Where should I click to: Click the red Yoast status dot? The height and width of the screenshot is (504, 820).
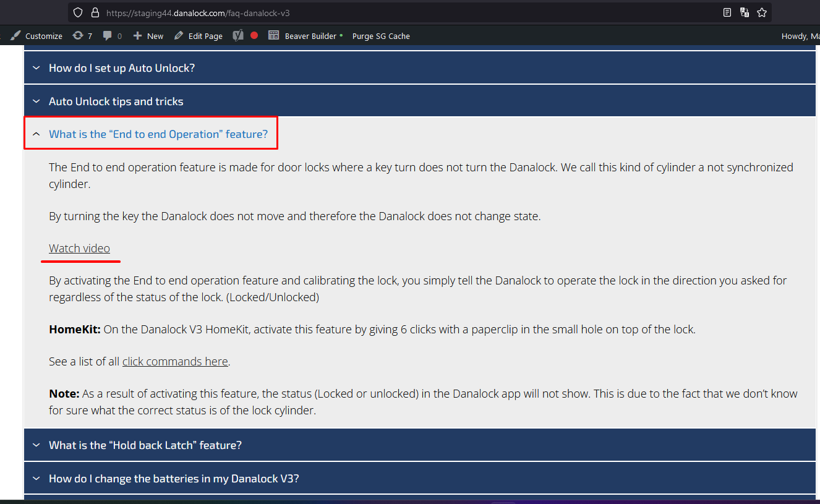click(254, 36)
